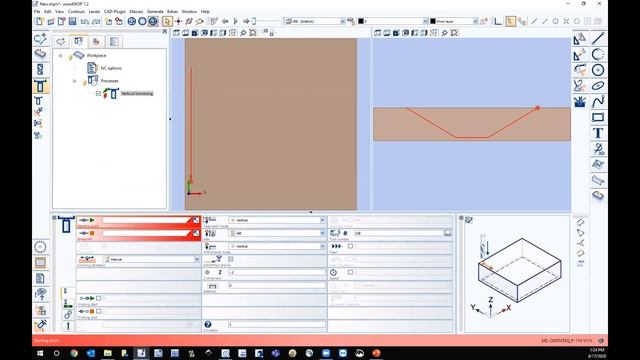Click into the Tool number input field

click(x=398, y=233)
